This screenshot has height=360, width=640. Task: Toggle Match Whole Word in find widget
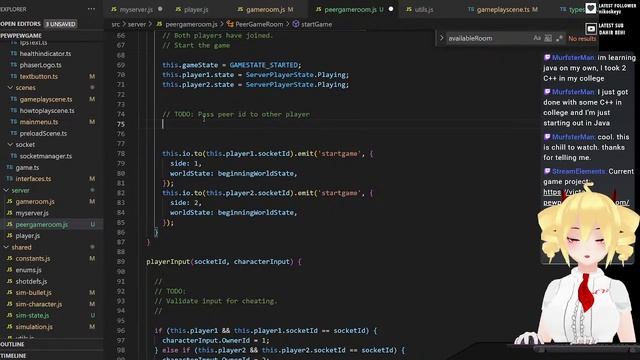coord(548,38)
